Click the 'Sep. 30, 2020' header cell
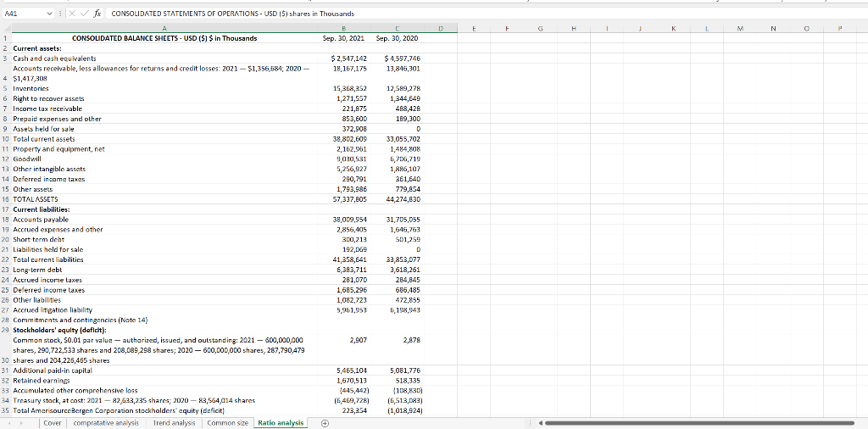The image size is (868, 429). pyautogui.click(x=397, y=38)
